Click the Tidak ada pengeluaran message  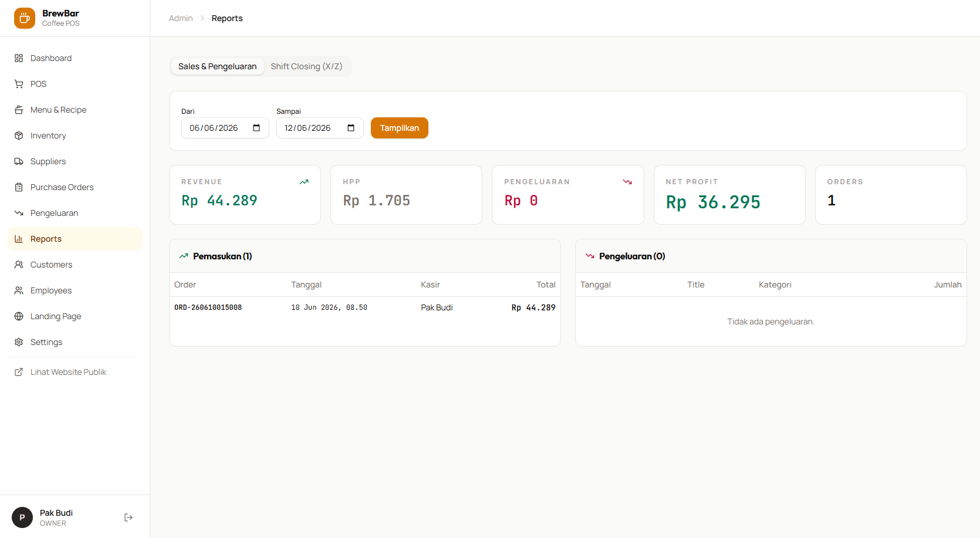click(771, 322)
